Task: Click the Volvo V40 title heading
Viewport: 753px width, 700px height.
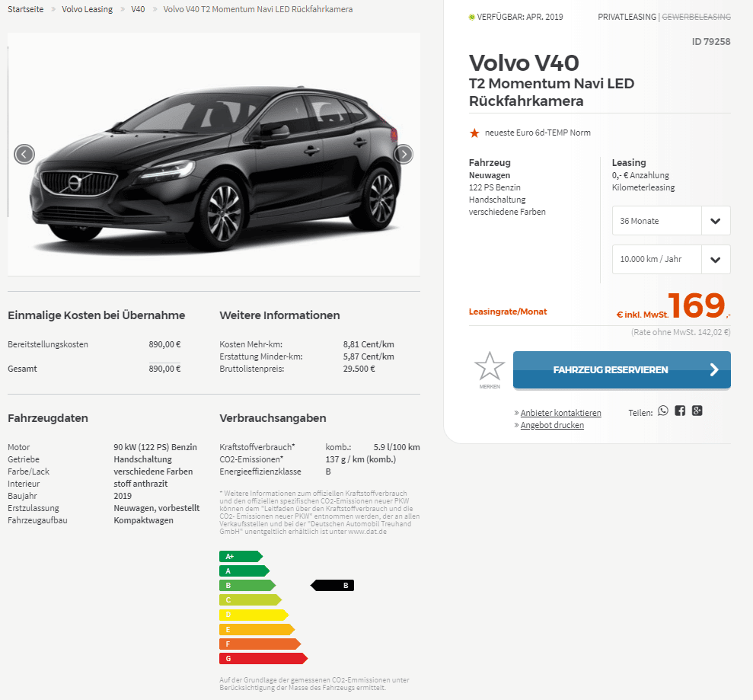Action: click(x=524, y=63)
